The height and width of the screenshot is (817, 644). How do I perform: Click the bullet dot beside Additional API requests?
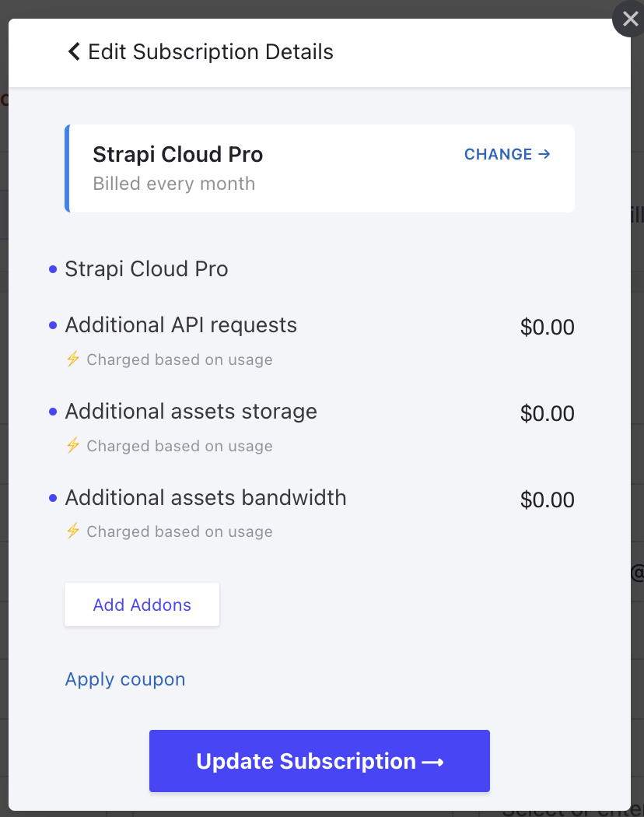(x=53, y=325)
